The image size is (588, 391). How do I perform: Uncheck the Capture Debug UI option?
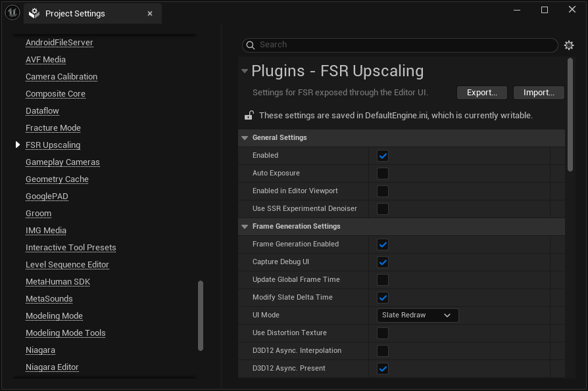tap(383, 262)
